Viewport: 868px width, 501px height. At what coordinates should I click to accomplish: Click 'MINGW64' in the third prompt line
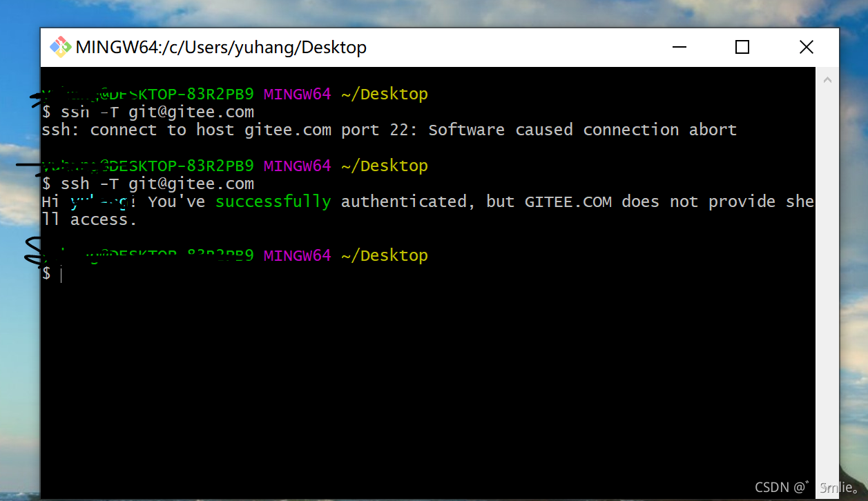[x=298, y=255]
